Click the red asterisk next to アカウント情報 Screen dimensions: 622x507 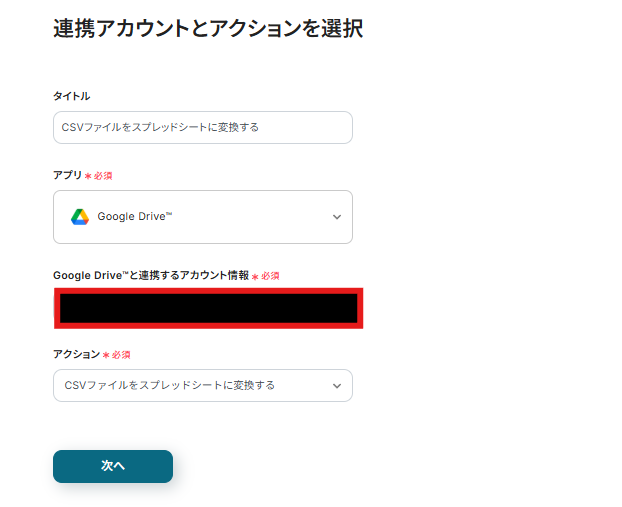pyautogui.click(x=255, y=276)
